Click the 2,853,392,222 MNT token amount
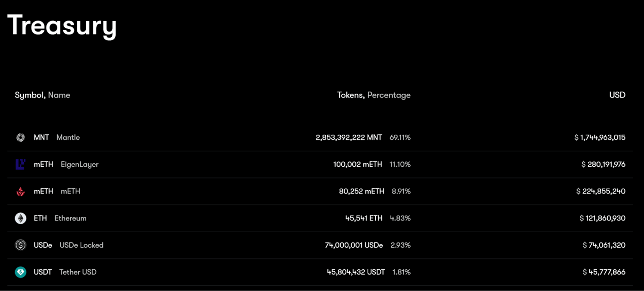Image resolution: width=644 pixels, height=291 pixels. click(x=349, y=137)
